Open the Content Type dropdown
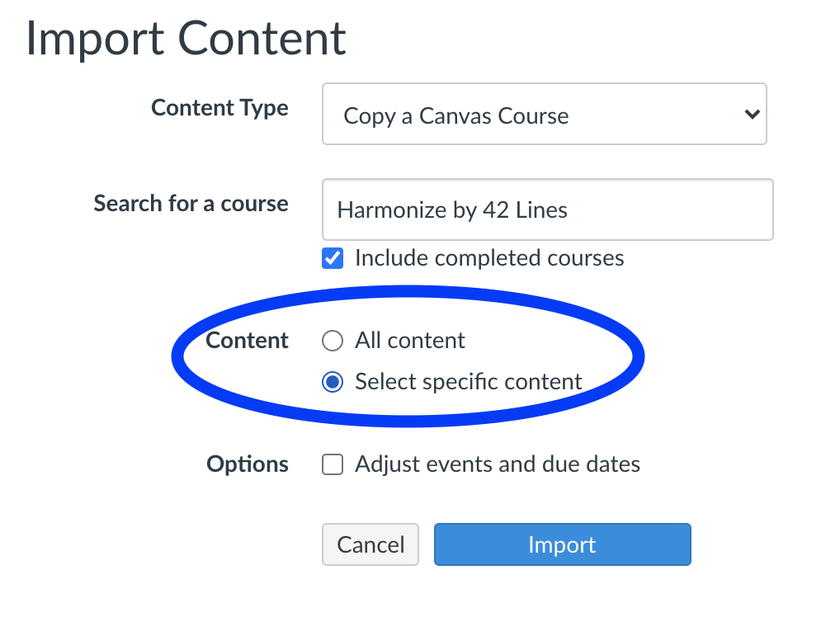 point(544,115)
